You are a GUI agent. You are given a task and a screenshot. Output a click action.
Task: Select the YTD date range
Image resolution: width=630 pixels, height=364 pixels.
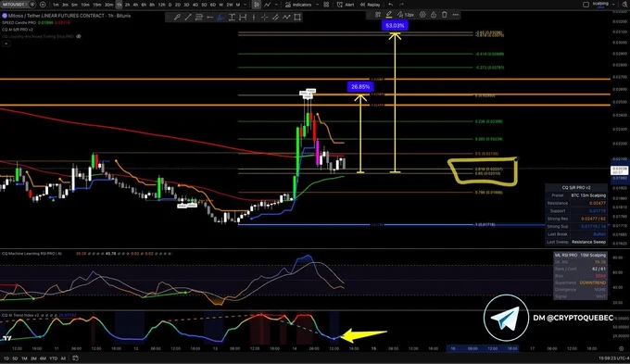pos(53,358)
